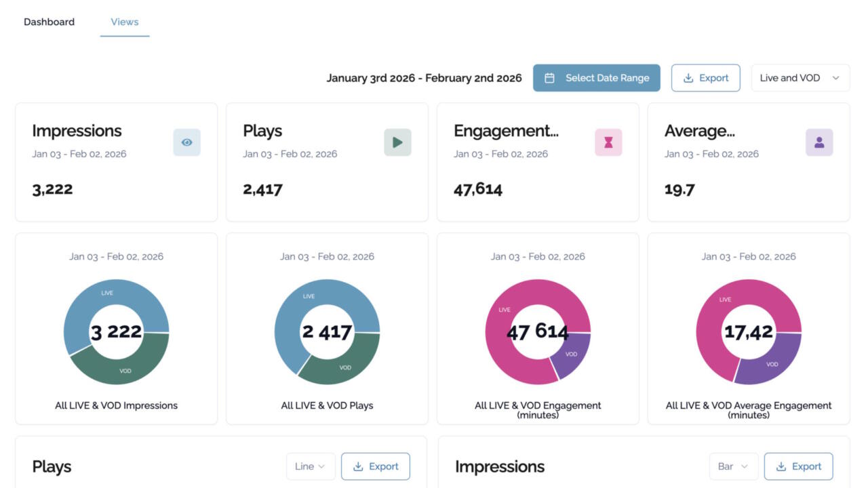The image size is (868, 488).
Task: Click the calendar icon in Select Date Range
Action: (550, 78)
